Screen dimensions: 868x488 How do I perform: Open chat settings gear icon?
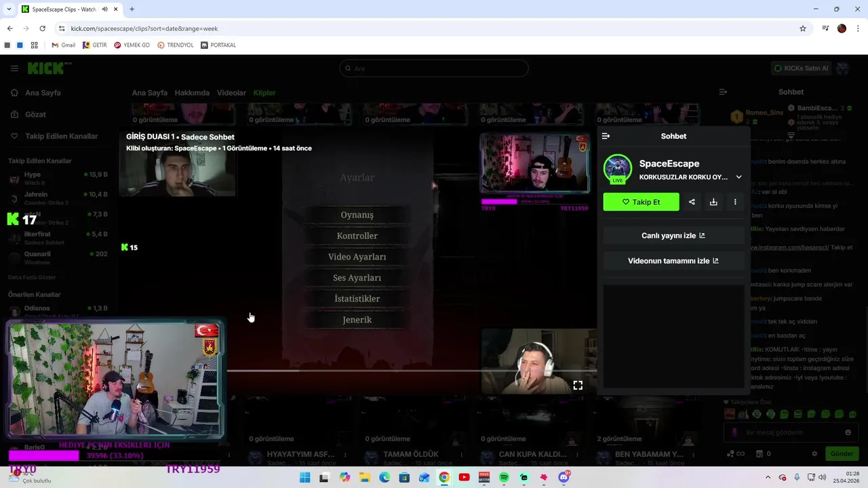815,453
